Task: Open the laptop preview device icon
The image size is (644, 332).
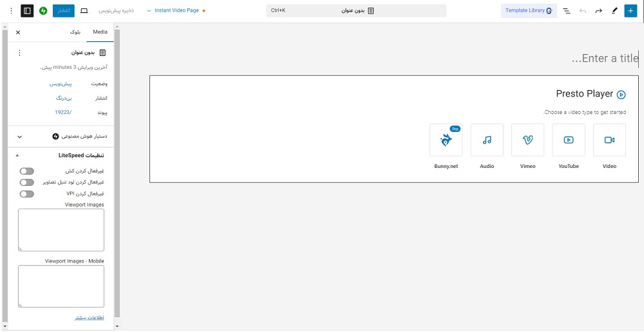Action: click(84, 11)
